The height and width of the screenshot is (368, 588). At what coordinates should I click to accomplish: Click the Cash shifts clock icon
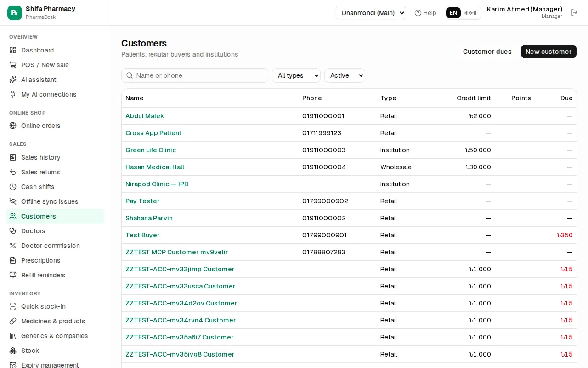pos(13,187)
